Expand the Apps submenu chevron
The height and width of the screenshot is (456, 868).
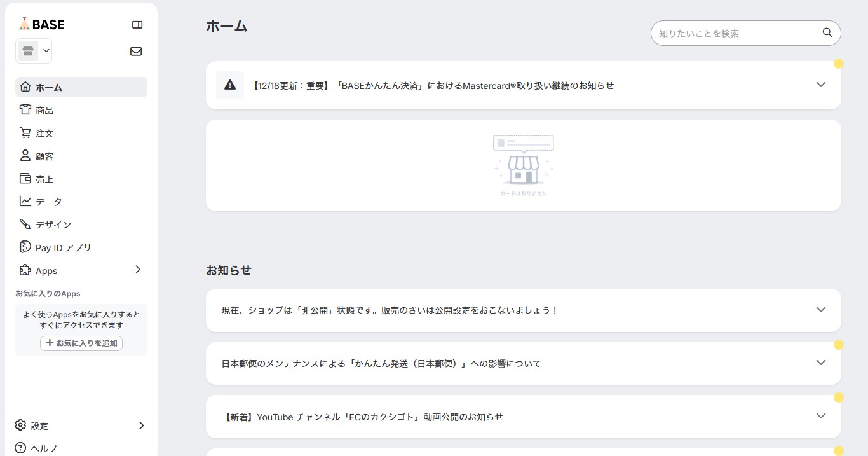[x=138, y=270]
